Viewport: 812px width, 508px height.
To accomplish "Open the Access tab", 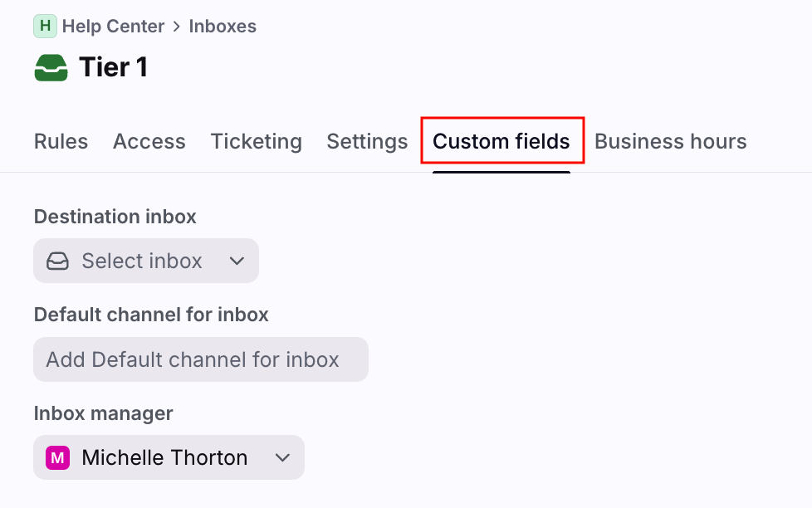I will point(149,142).
